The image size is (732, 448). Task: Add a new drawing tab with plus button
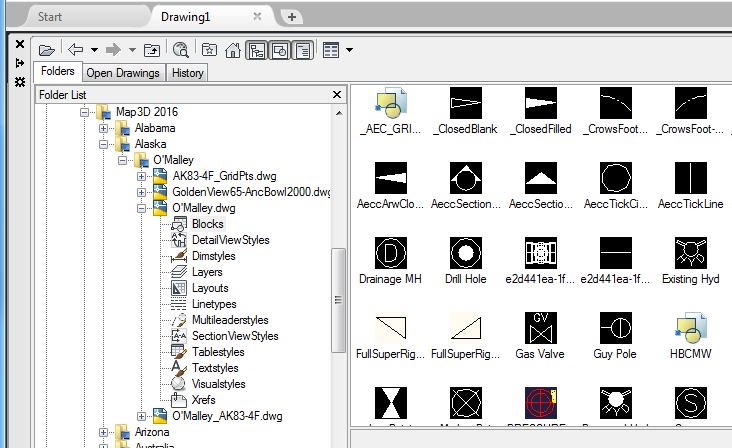pyautogui.click(x=292, y=17)
